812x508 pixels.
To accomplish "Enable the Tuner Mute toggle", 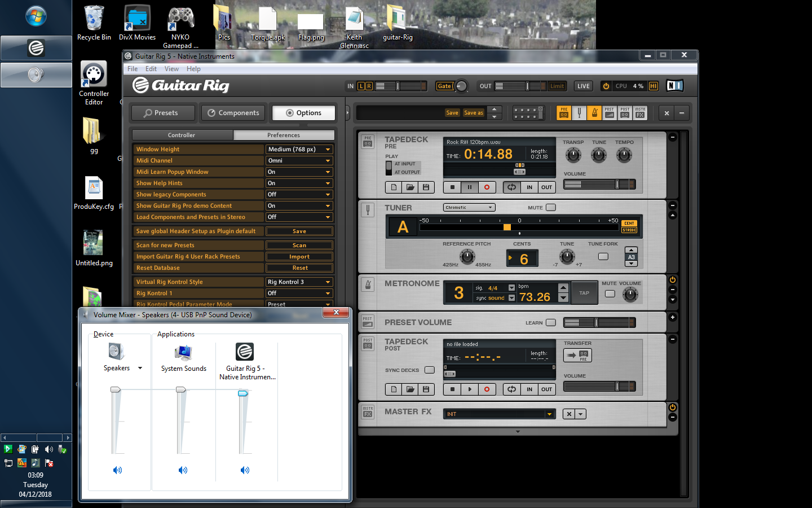I will pos(551,208).
